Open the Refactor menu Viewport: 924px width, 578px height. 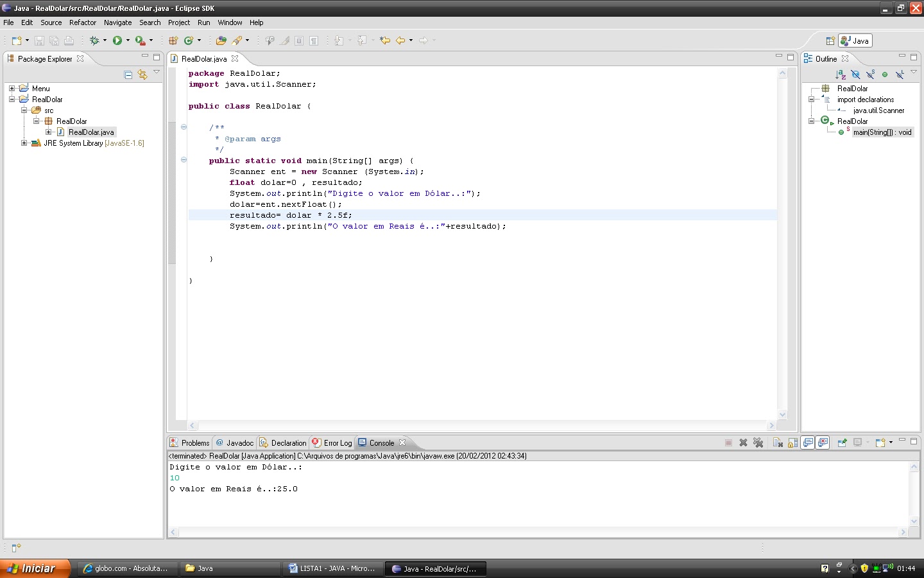tap(83, 22)
